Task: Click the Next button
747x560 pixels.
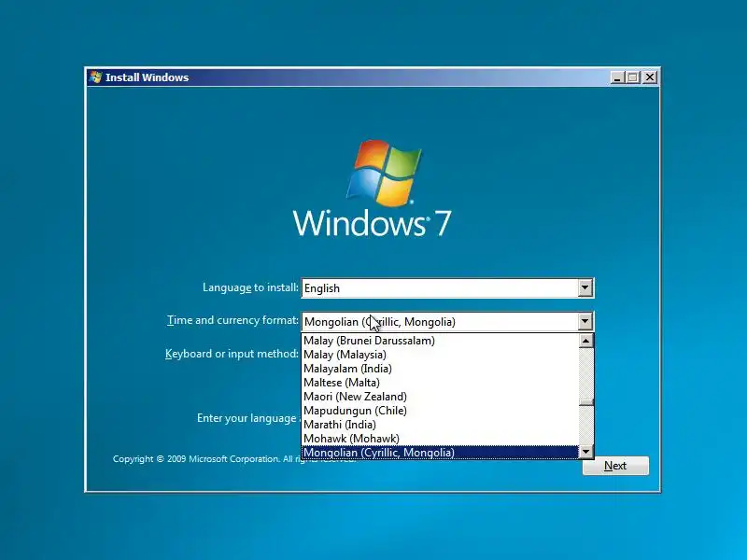Action: [x=615, y=466]
